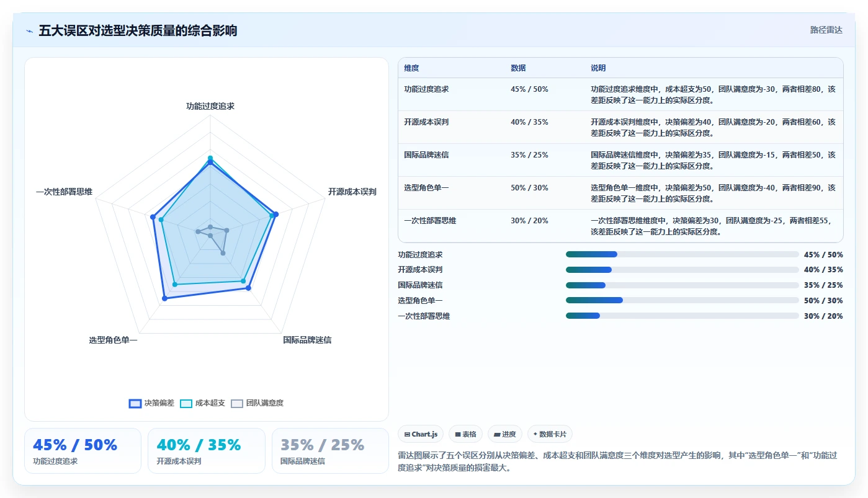Click the description paragraph starting with 雷达图展示了
Viewport: 868px width, 498px height.
tap(617, 461)
